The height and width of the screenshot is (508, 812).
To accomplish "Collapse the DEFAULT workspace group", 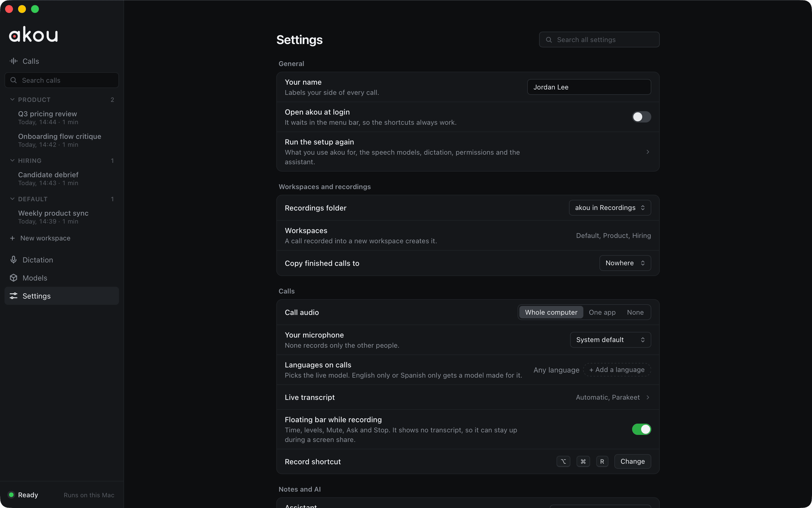I will tap(12, 199).
